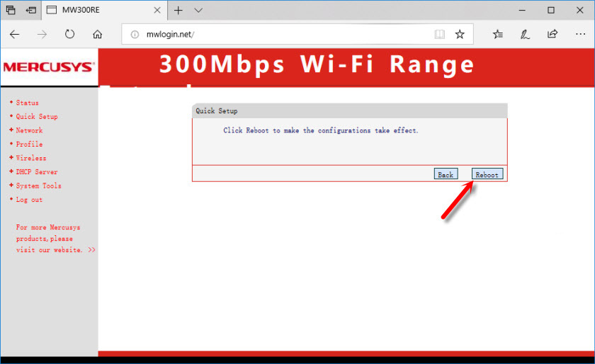This screenshot has width=595, height=364.
Task: Select Log out in the sidebar
Action: click(29, 200)
